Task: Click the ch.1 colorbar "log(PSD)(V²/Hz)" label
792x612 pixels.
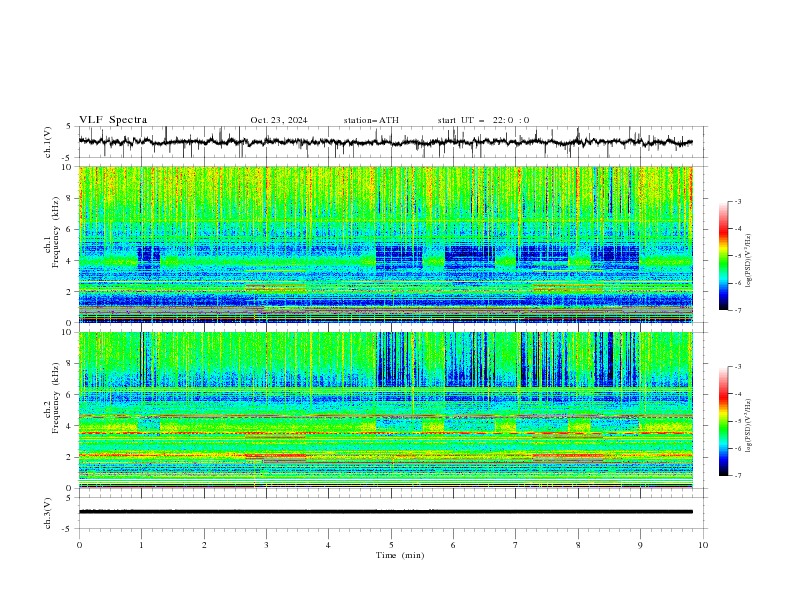Action: coord(748,261)
